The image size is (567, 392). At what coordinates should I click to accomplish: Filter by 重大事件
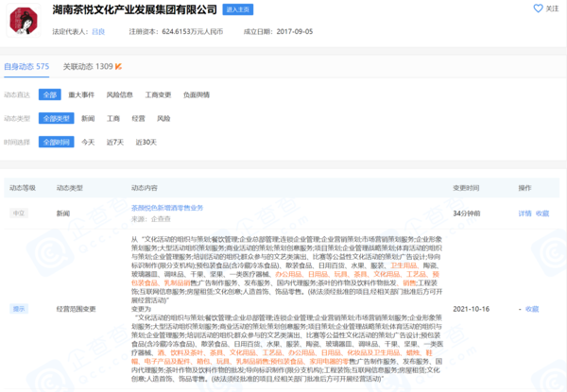tap(81, 94)
